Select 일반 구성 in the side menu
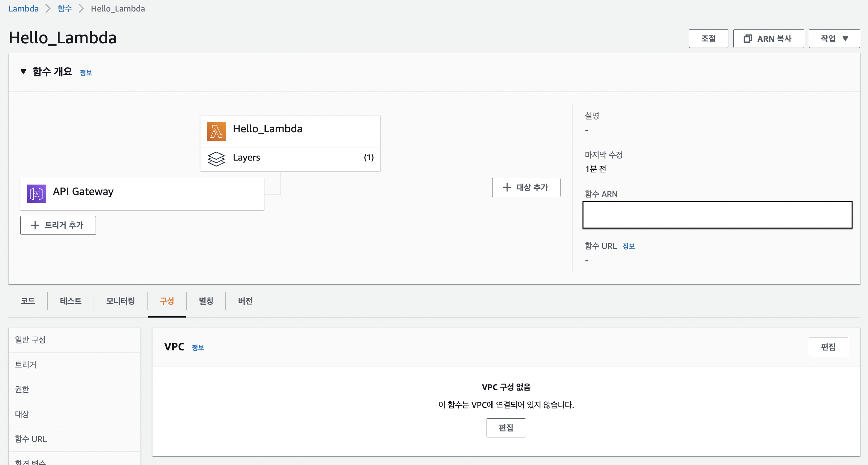The height and width of the screenshot is (465, 868). 75,340
